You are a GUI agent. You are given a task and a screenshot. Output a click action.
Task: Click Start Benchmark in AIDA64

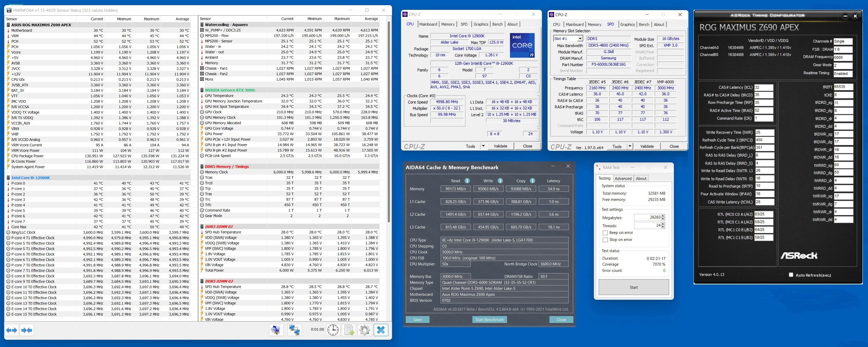pos(489,319)
